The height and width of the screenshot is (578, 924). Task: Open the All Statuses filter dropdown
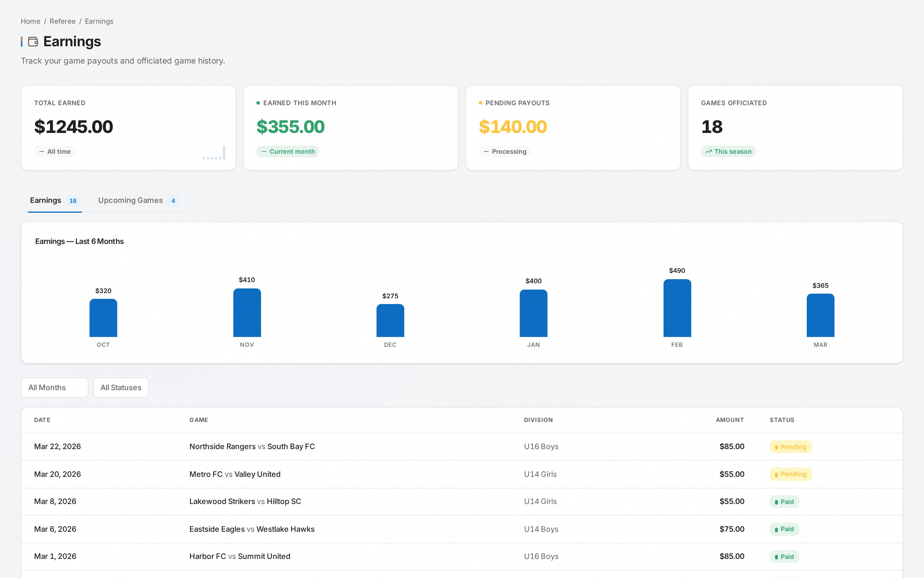pos(121,388)
